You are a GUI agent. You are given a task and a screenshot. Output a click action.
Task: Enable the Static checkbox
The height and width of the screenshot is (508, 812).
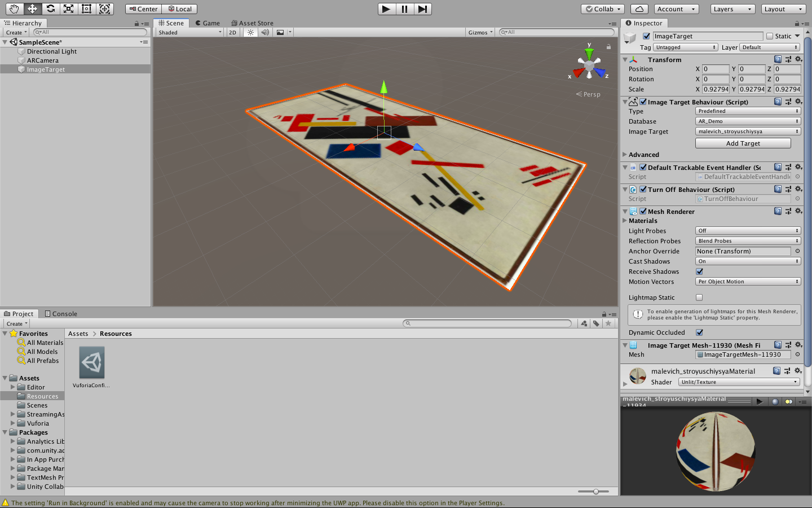pos(770,36)
